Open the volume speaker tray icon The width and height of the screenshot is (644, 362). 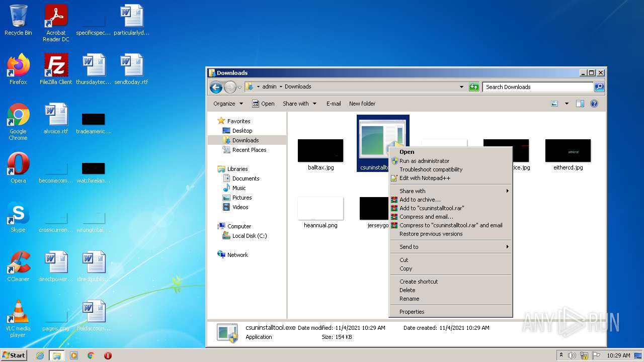click(x=572, y=355)
